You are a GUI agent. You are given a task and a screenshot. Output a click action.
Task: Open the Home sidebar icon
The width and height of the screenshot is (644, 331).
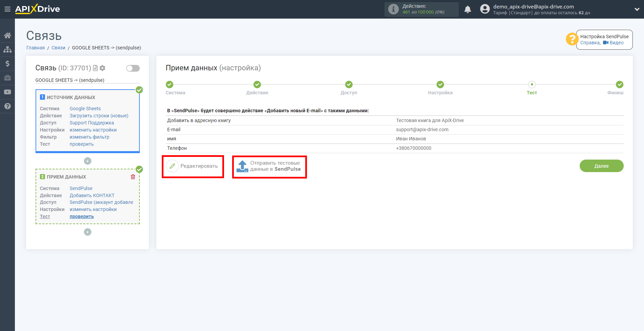[x=7, y=36]
